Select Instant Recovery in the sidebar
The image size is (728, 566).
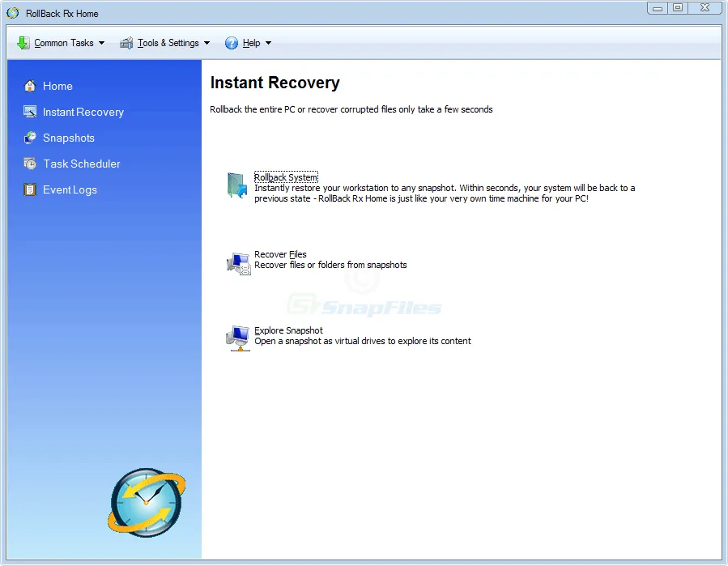83,113
